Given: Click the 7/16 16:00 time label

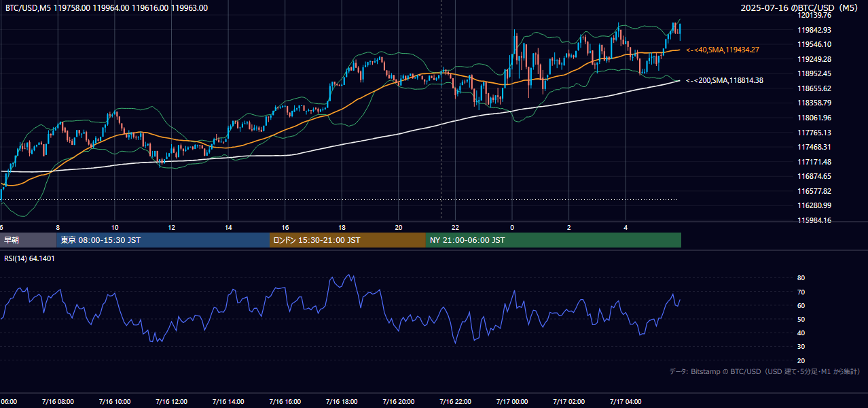Looking at the screenshot, I should (285, 402).
